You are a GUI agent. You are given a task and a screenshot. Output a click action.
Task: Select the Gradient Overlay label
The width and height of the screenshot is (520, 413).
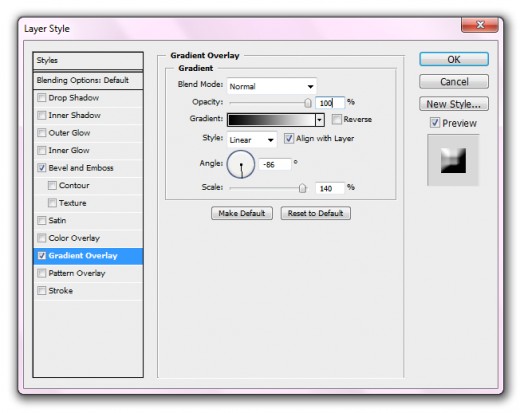83,256
